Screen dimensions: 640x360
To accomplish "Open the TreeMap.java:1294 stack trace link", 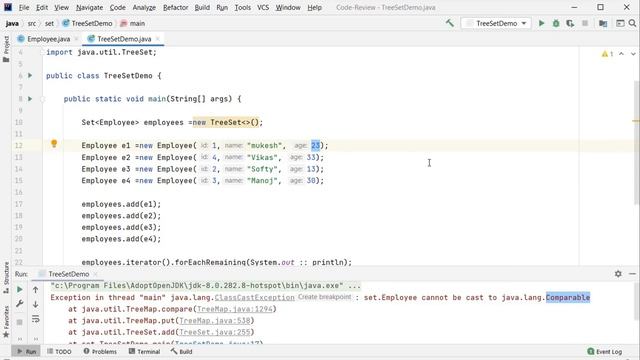I will pos(234,309).
